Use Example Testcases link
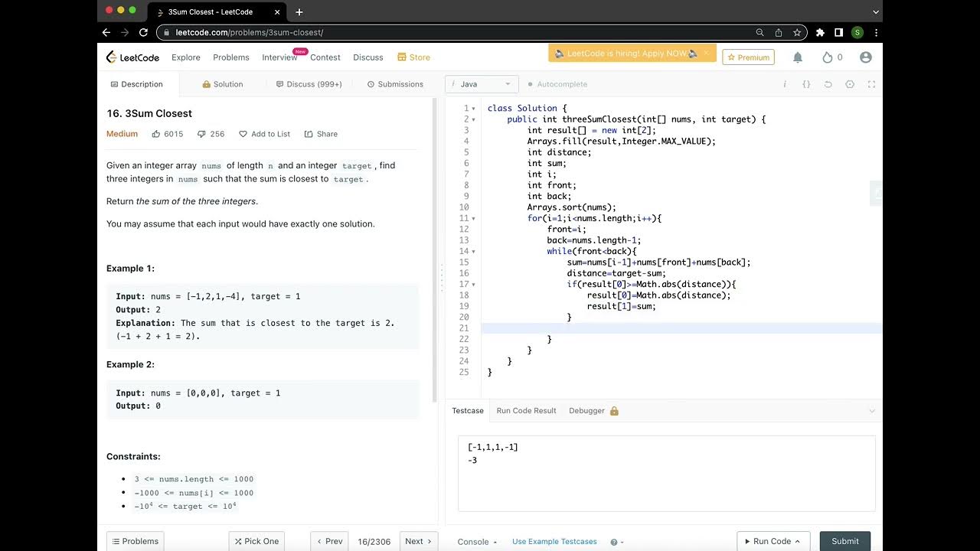The image size is (980, 551). pyautogui.click(x=554, y=542)
